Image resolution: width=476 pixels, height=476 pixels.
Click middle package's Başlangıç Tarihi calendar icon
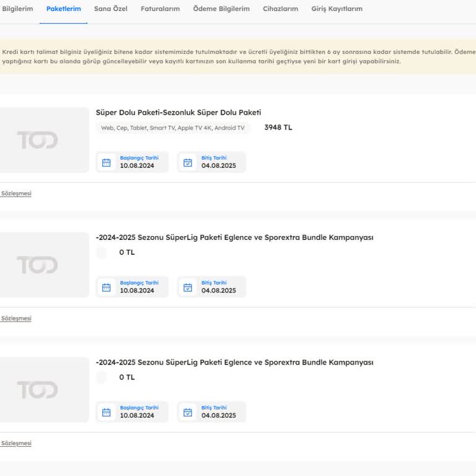click(107, 287)
